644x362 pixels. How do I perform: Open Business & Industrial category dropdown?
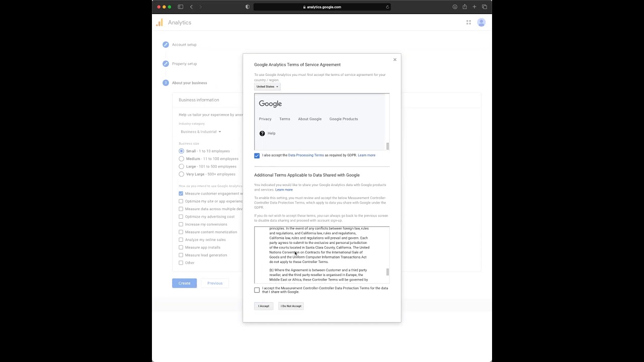point(201,132)
